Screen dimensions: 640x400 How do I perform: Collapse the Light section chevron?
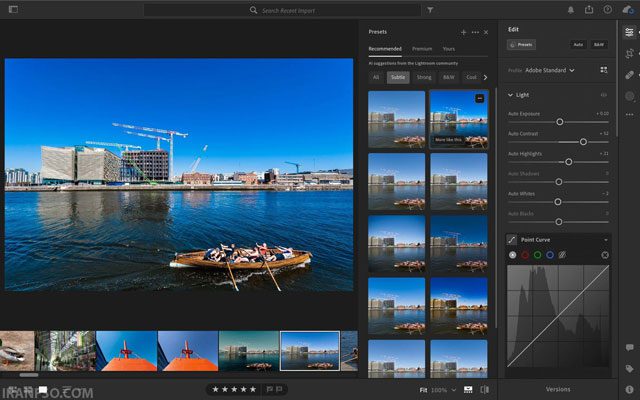pyautogui.click(x=510, y=95)
